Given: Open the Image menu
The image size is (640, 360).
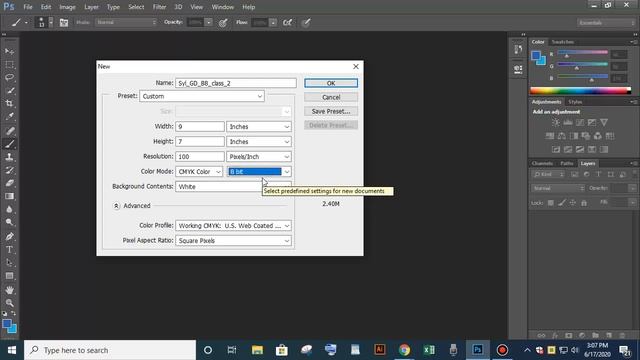Looking at the screenshot, I should 67,7.
